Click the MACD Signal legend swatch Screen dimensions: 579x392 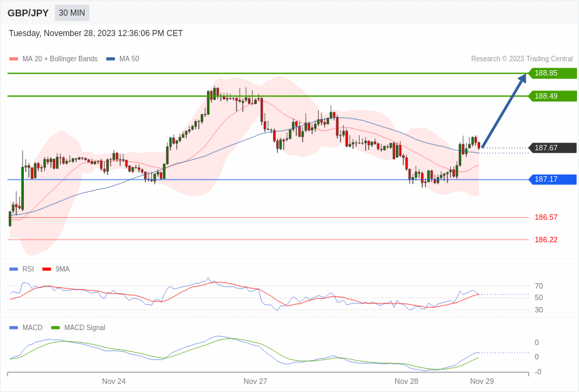pyautogui.click(x=55, y=327)
